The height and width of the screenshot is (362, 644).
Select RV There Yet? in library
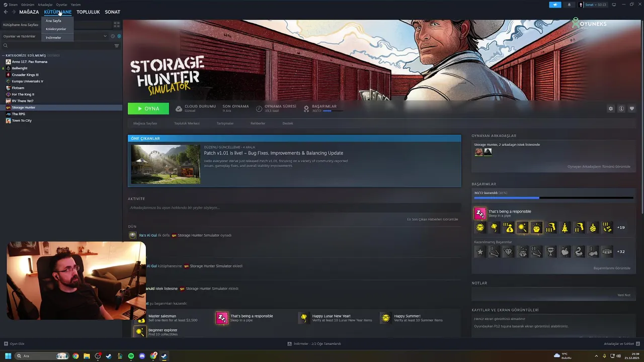click(23, 101)
